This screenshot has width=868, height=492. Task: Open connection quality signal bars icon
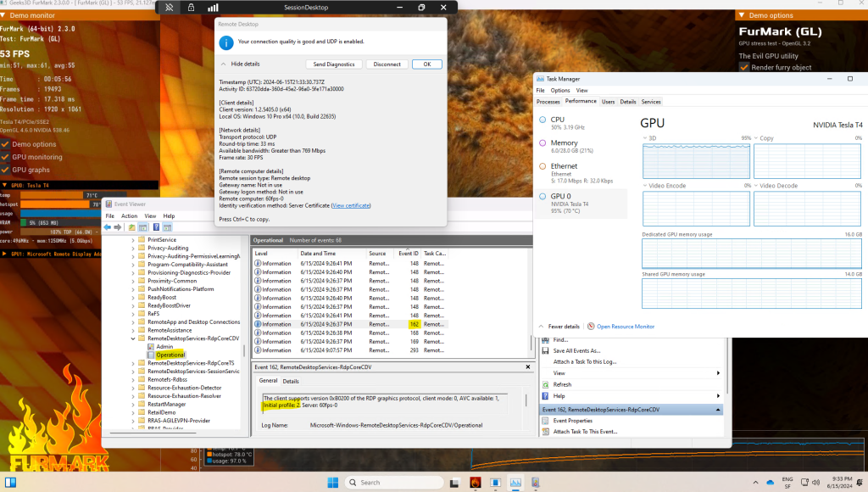click(213, 7)
